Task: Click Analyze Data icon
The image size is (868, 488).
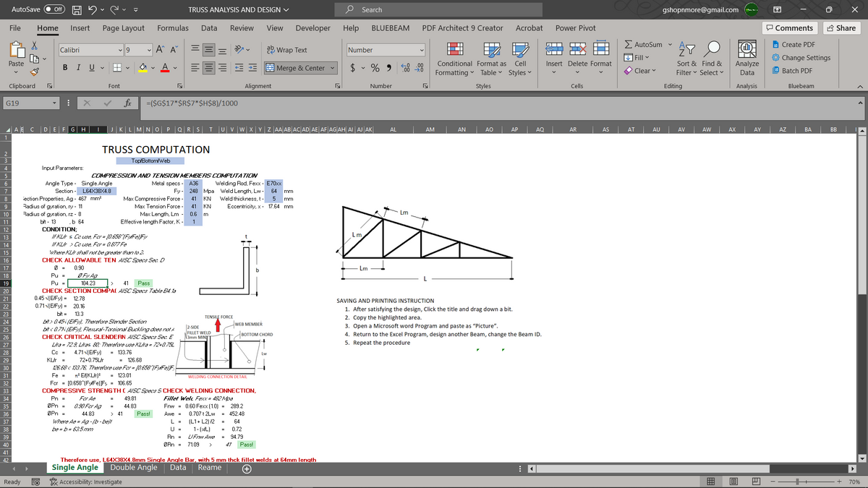Action: [x=746, y=48]
